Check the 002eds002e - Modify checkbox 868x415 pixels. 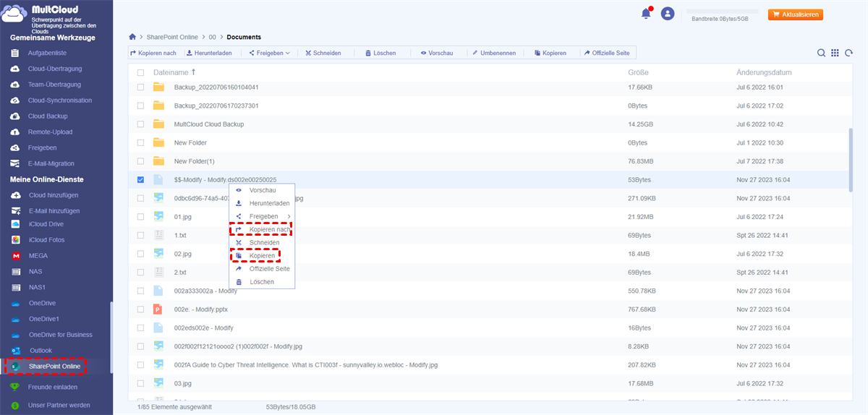[x=140, y=328]
